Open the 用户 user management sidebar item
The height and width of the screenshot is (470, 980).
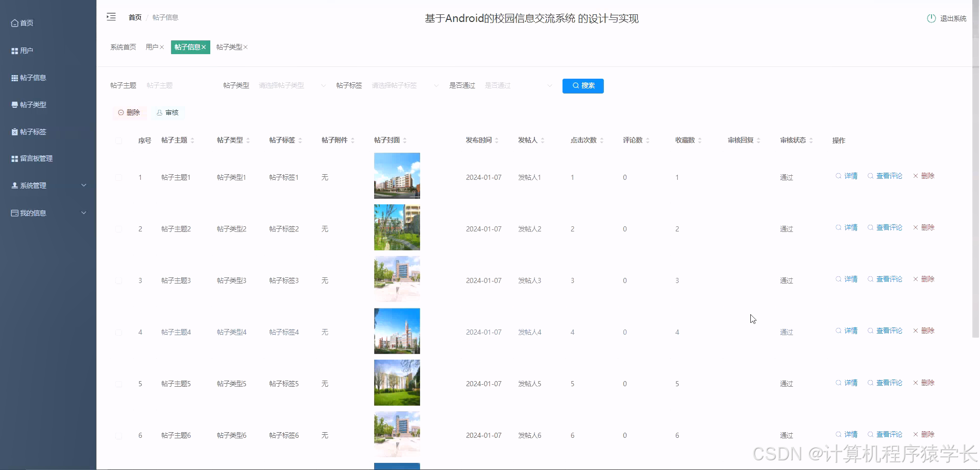26,51
